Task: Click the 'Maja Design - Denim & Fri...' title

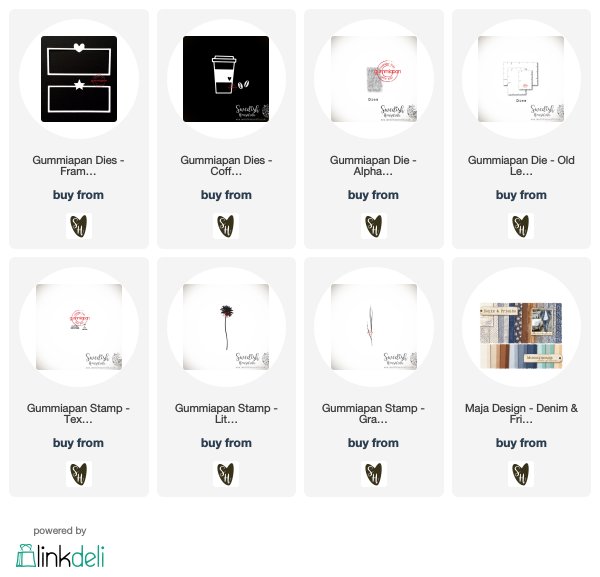Action: (521, 413)
